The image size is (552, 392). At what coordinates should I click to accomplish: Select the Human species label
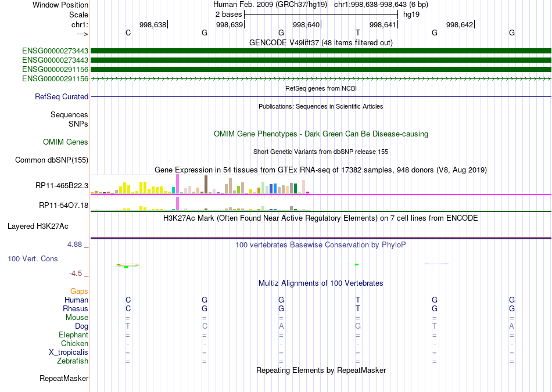tap(76, 300)
